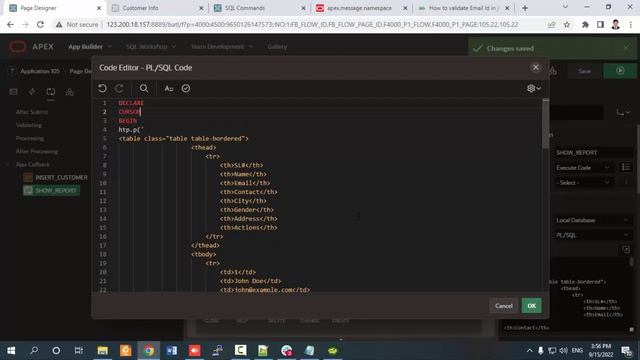Open the browser extensions puzzle icon
Image resolution: width=640 pixels, height=360 pixels.
[585, 24]
